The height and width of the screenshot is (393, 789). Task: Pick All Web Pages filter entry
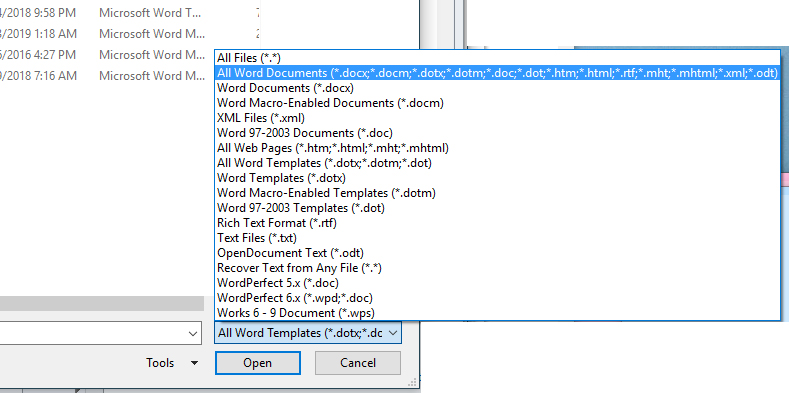tap(497, 148)
